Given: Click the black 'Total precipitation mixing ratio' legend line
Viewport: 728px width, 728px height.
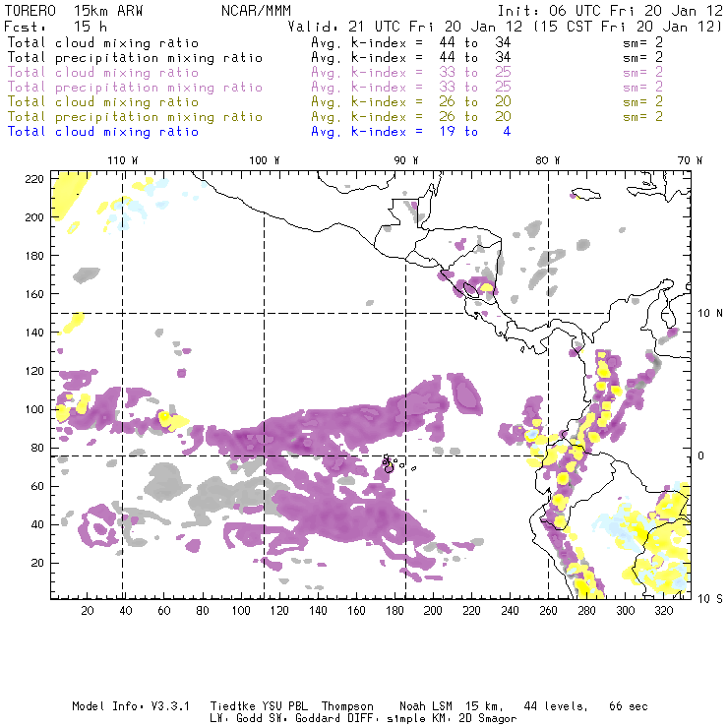Looking at the screenshot, I should coord(135,58).
